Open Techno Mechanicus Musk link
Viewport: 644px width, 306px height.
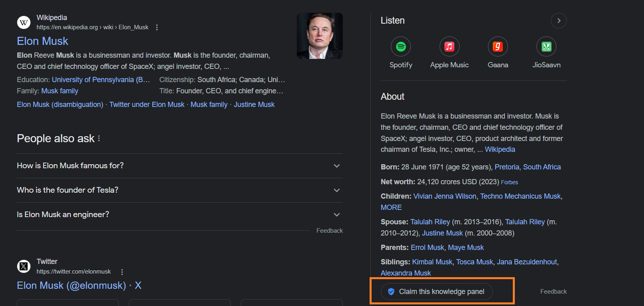(x=520, y=196)
